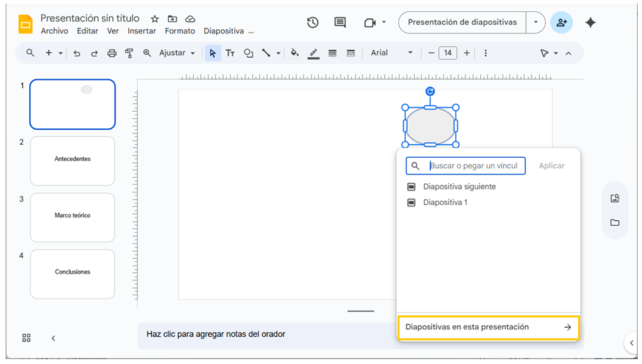Image resolution: width=642 pixels, height=364 pixels.
Task: Select Diapositiva siguiente link option
Action: 459,186
